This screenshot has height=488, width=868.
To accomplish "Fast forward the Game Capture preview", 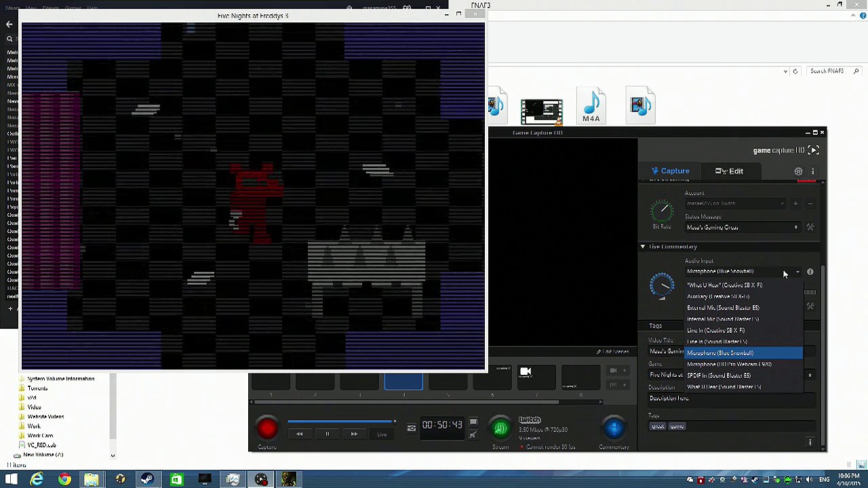I will point(354,434).
